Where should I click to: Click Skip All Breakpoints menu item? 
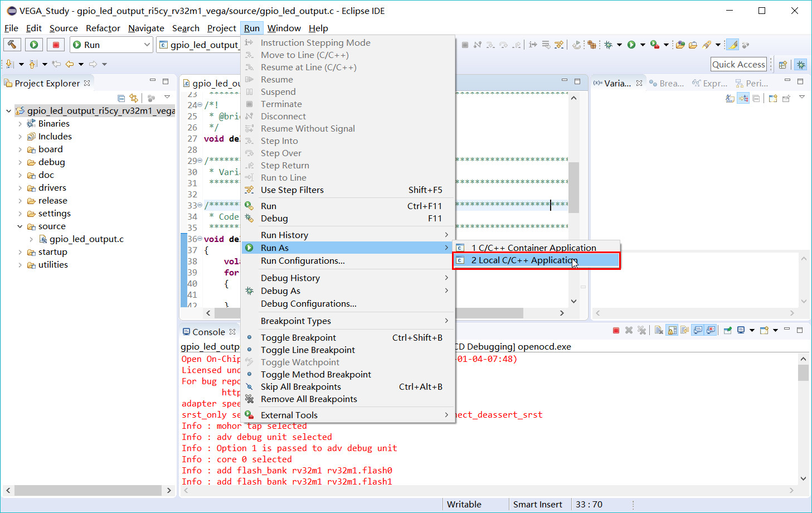coord(348,386)
